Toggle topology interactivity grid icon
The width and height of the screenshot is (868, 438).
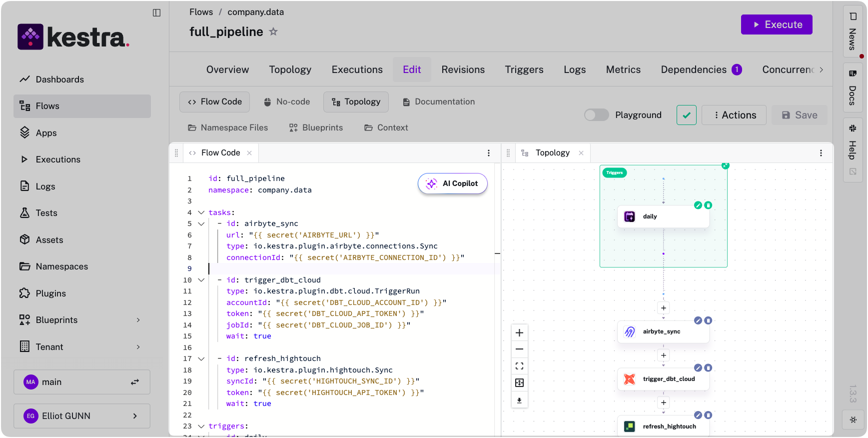point(520,383)
